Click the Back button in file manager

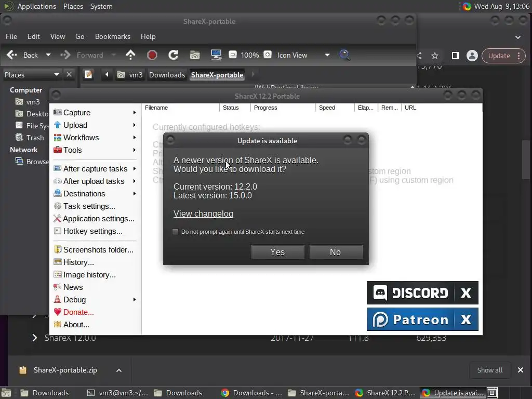[22, 55]
